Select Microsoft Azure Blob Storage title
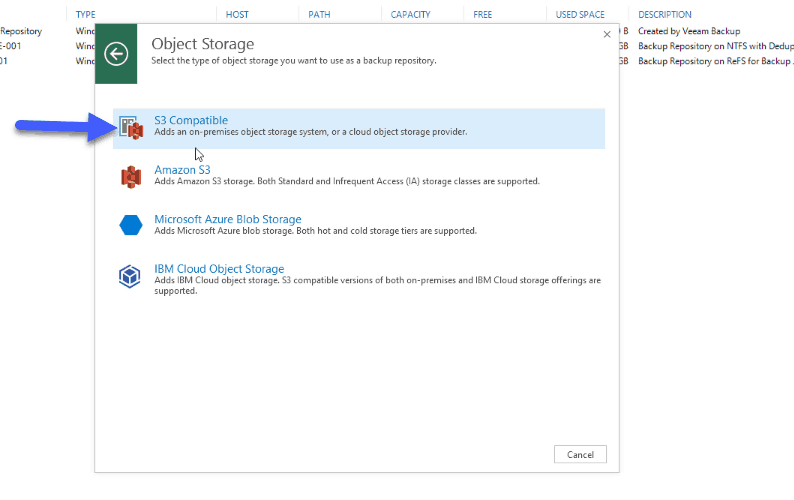Viewport: 794px width, 500px height. pyautogui.click(x=228, y=219)
